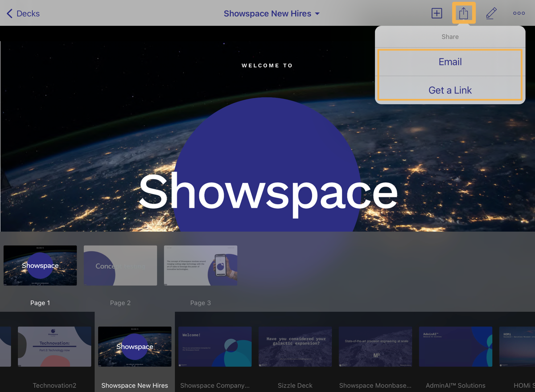Click the Page 1 label

(40, 303)
